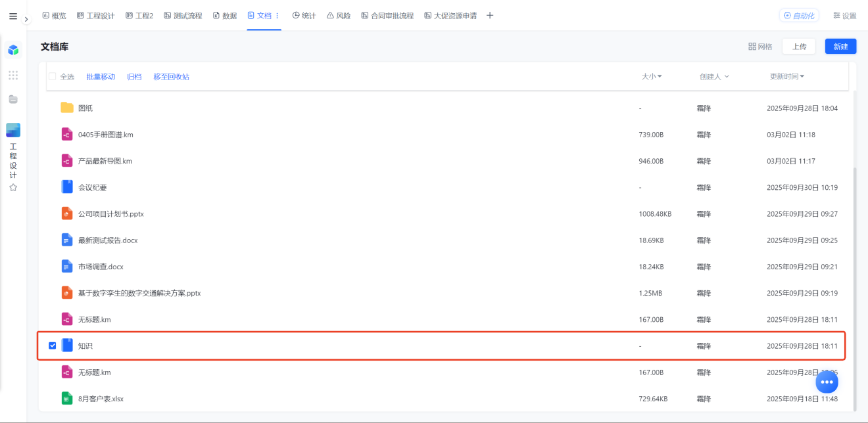Open the 最新测试报告.docx file icon
This screenshot has height=423, width=868.
click(66, 240)
